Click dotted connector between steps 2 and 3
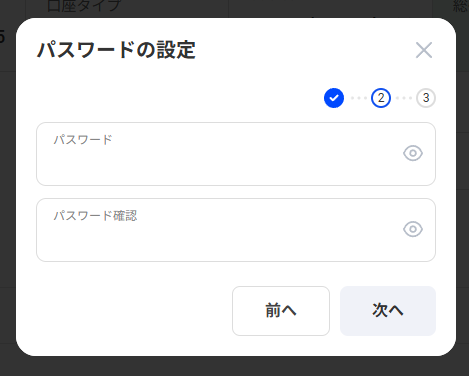This screenshot has height=376, width=469. [x=404, y=98]
